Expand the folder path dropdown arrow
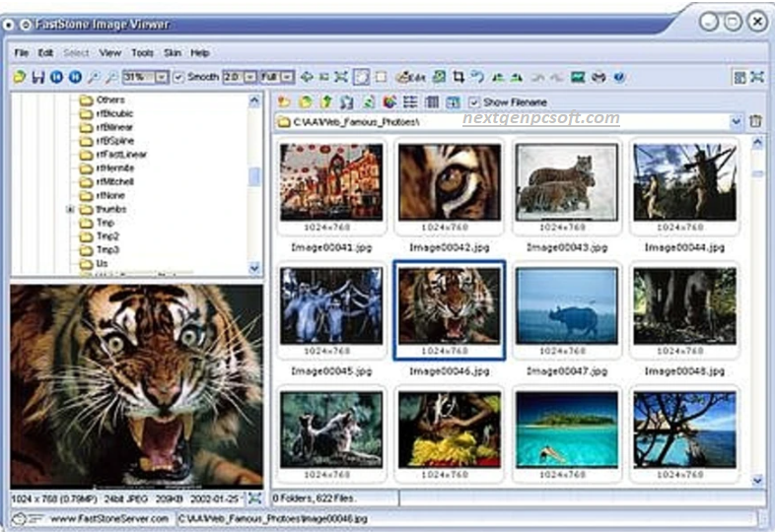 (x=737, y=121)
